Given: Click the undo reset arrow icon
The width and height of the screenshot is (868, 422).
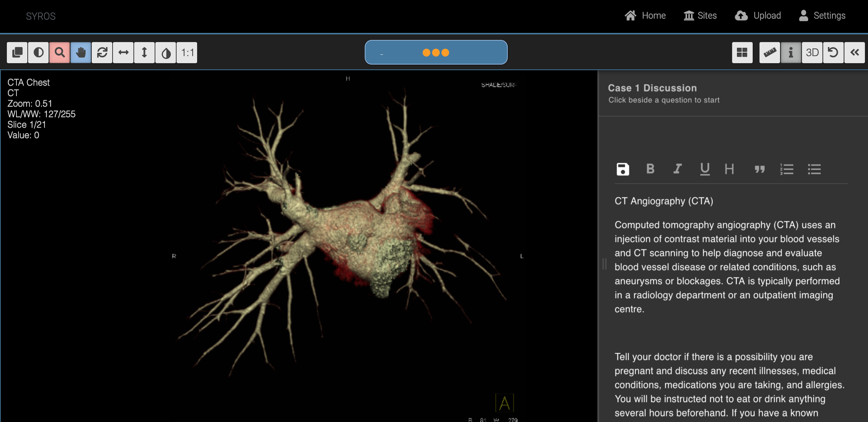Looking at the screenshot, I should [x=833, y=53].
